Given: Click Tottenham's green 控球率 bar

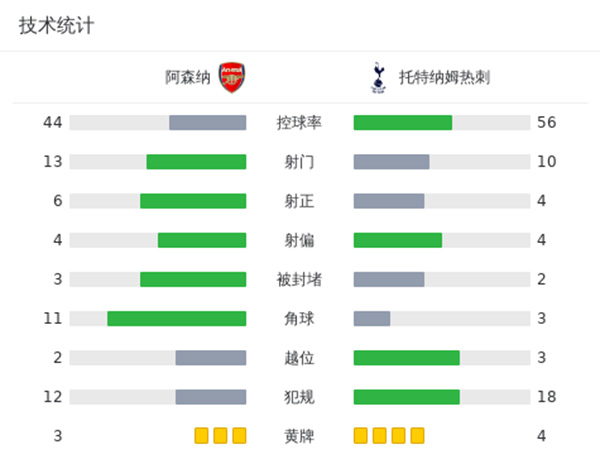Looking at the screenshot, I should 403,122.
